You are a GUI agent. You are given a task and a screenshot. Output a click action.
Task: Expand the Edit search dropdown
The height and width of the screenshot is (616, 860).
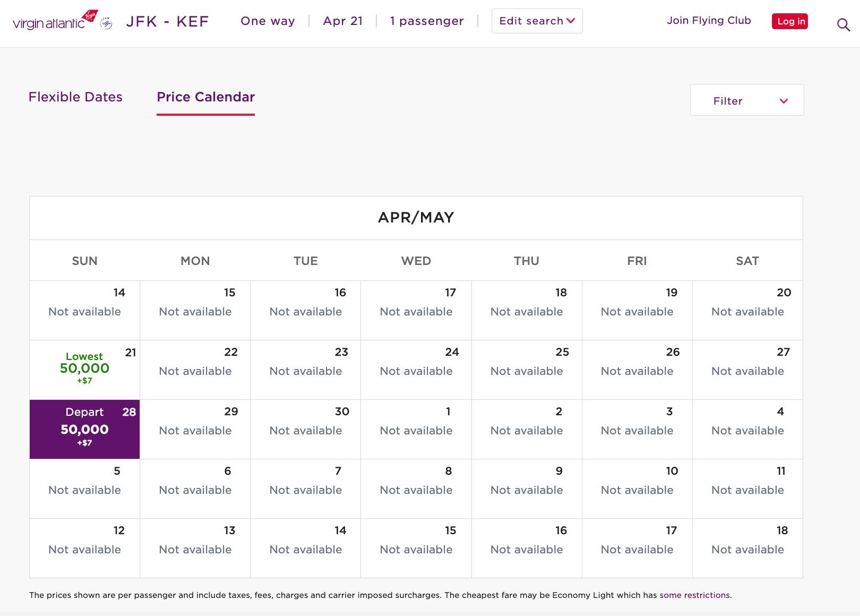[537, 21]
